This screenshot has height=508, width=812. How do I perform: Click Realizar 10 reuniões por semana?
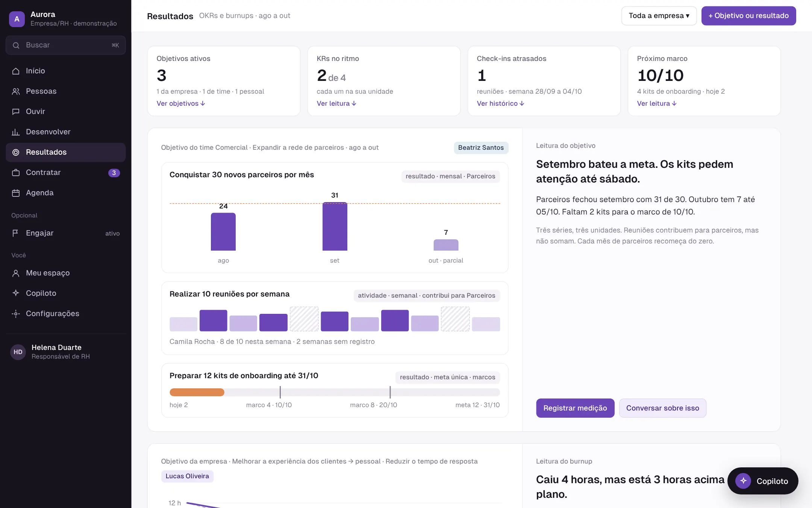(x=229, y=294)
